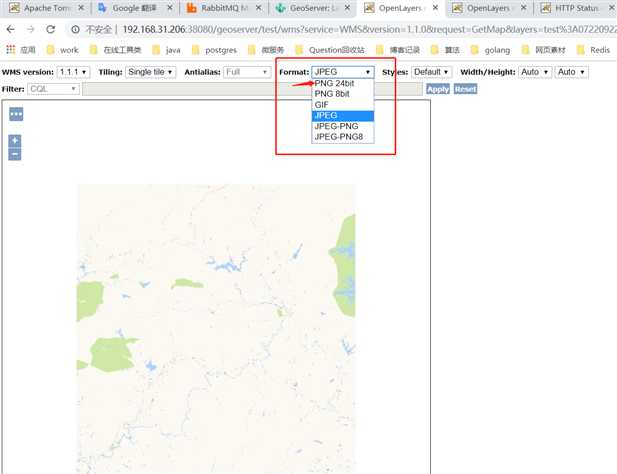Go forward with the browser forward arrow
This screenshot has height=474, width=617.
click(30, 29)
